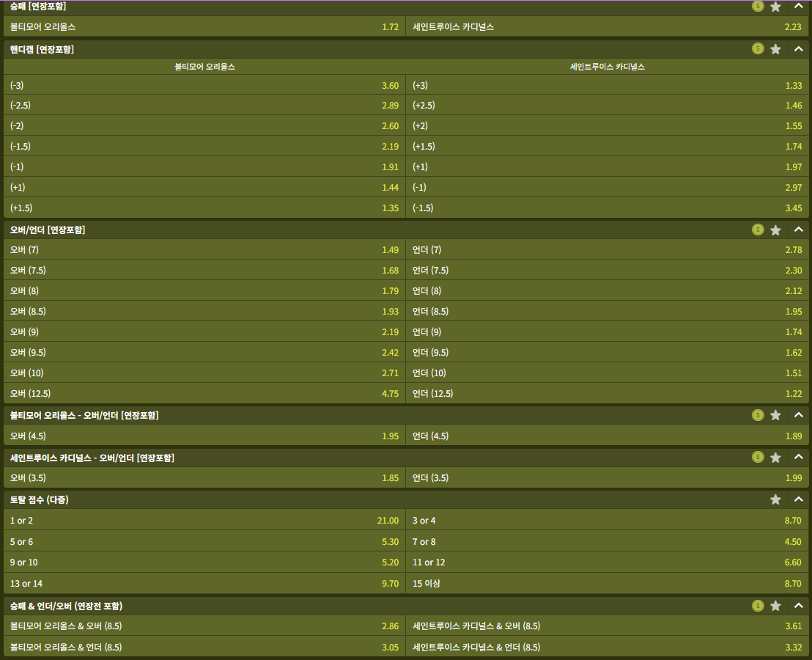The height and width of the screenshot is (660, 812).
Task: Star the 핸디캡 [연장포함] market
Action: coord(775,49)
